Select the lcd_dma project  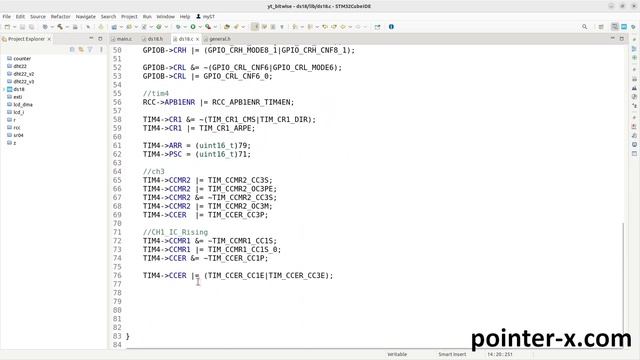point(23,104)
